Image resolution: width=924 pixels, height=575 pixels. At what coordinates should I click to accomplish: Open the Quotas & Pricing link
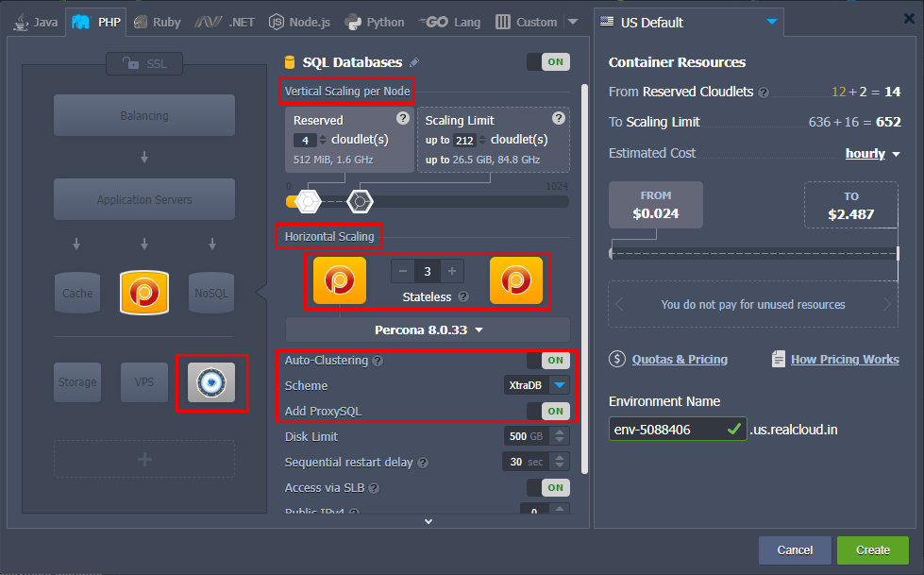679,359
